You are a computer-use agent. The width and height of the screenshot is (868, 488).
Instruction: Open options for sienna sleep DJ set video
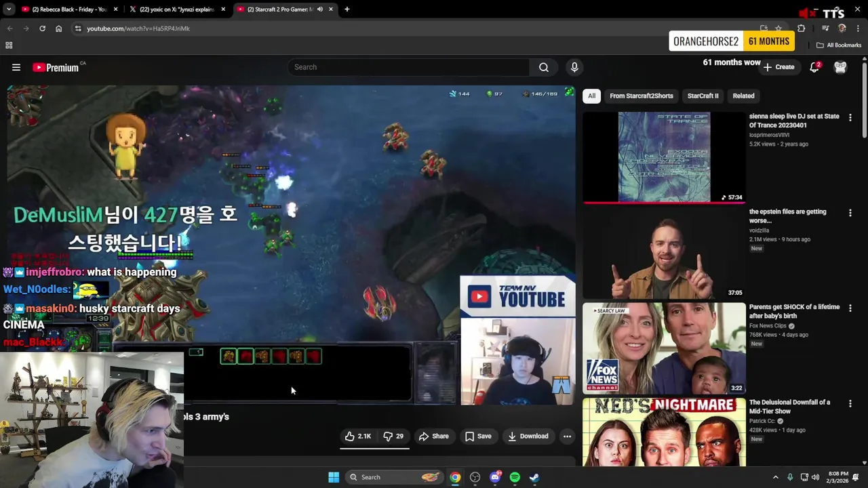tap(850, 117)
